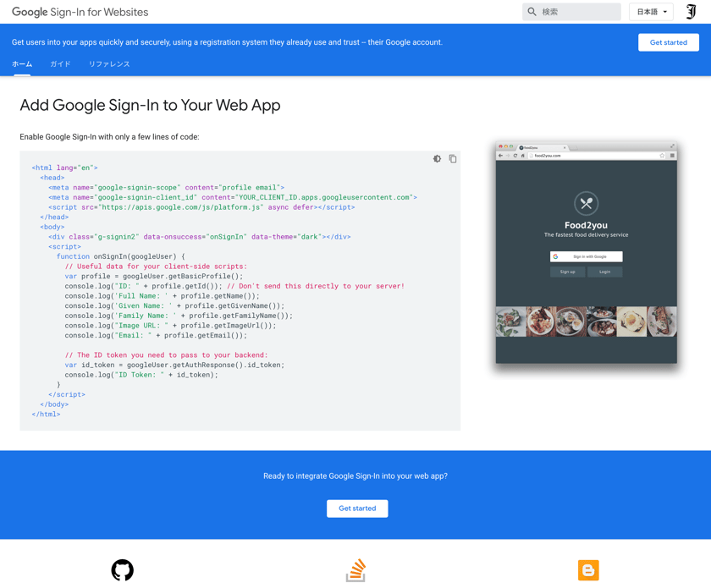Switch to the ガイド tab
The image size is (711, 588).
click(x=60, y=64)
